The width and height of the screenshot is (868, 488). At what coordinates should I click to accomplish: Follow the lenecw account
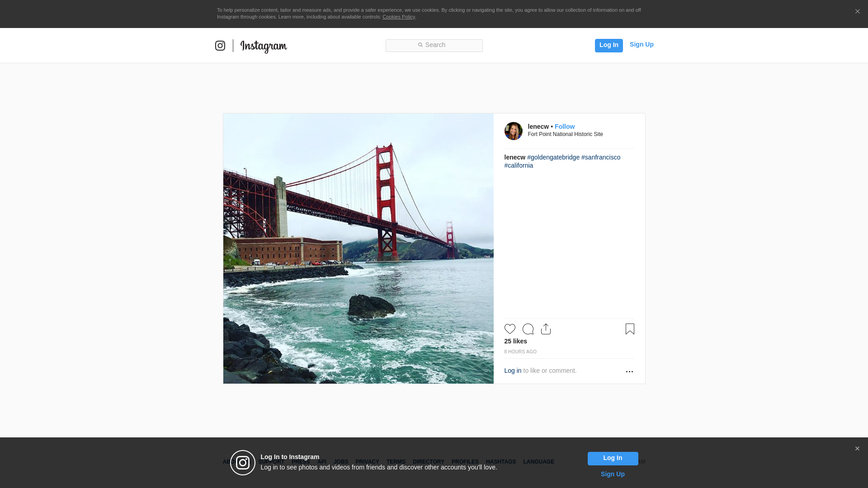(565, 127)
